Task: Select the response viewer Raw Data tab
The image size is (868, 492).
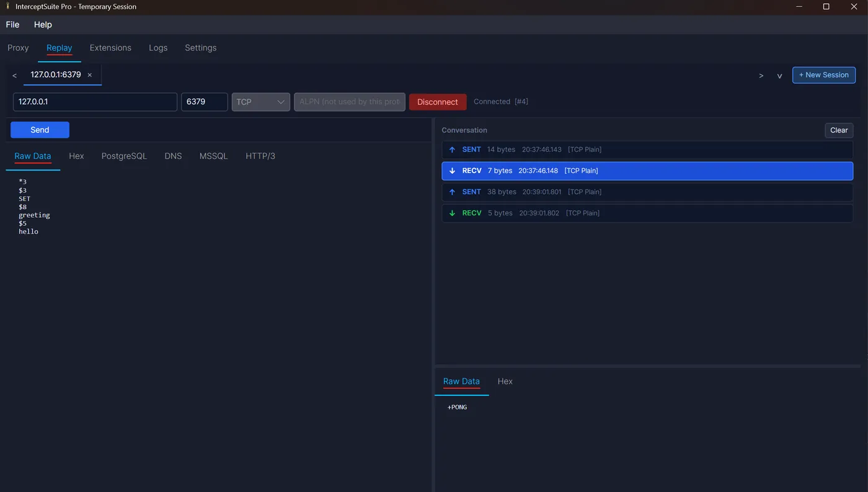Action: coord(461,382)
